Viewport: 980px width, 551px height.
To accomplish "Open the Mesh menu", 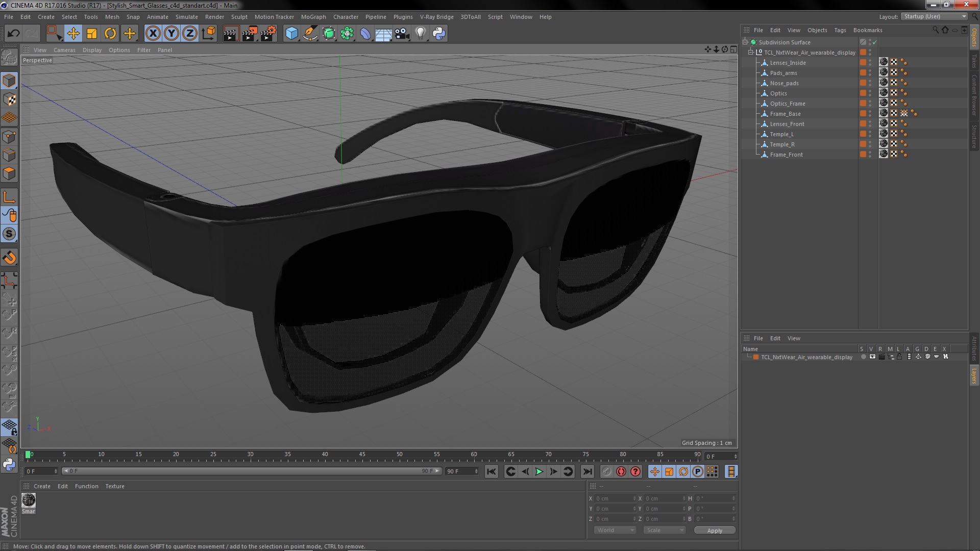I will pyautogui.click(x=112, y=17).
